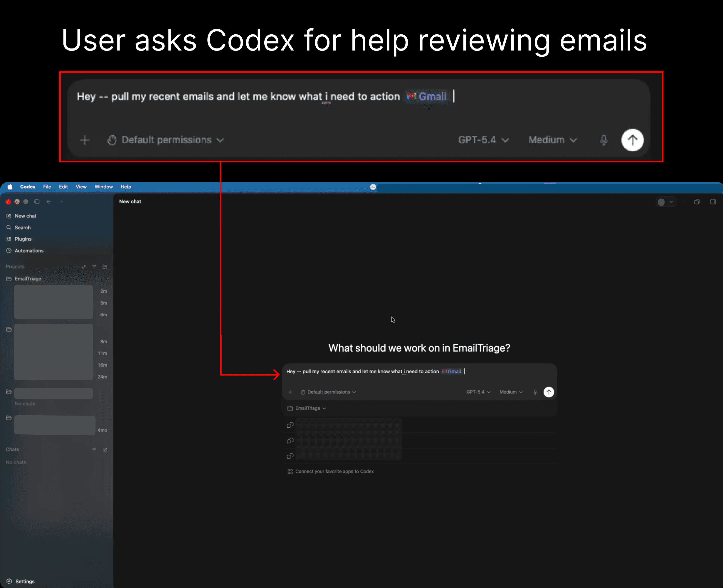
Task: Open Default permissions dropdown in the enlarged callout
Action: (x=166, y=140)
